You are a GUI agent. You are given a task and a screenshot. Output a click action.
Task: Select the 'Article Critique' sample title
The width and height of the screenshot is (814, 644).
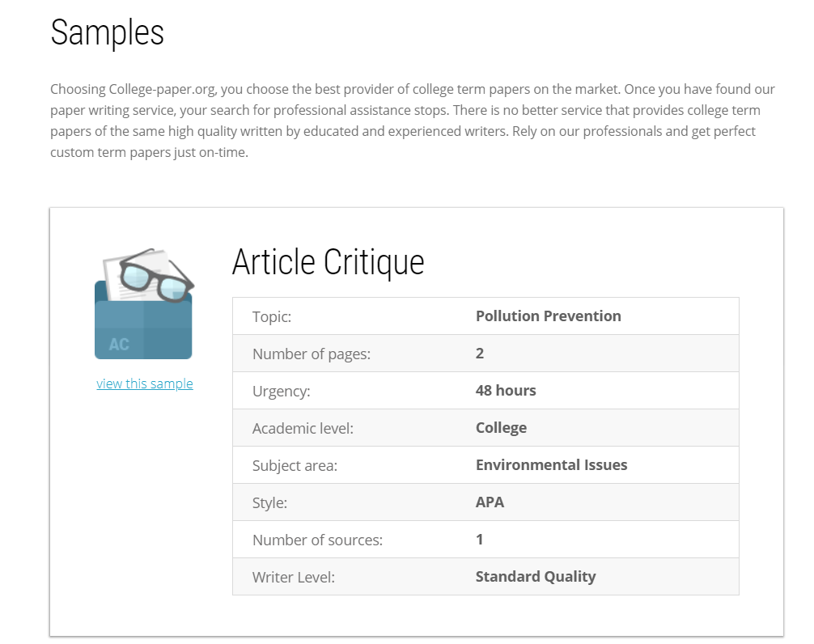(328, 262)
